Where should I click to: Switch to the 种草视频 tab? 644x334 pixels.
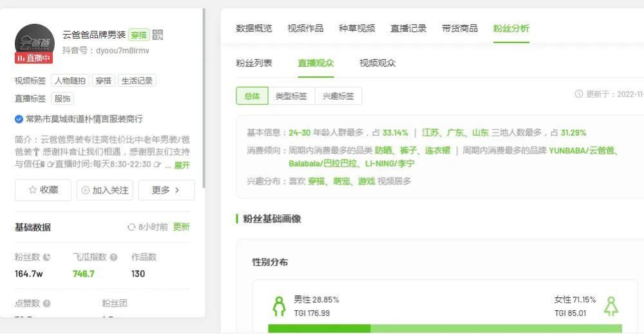tap(357, 28)
